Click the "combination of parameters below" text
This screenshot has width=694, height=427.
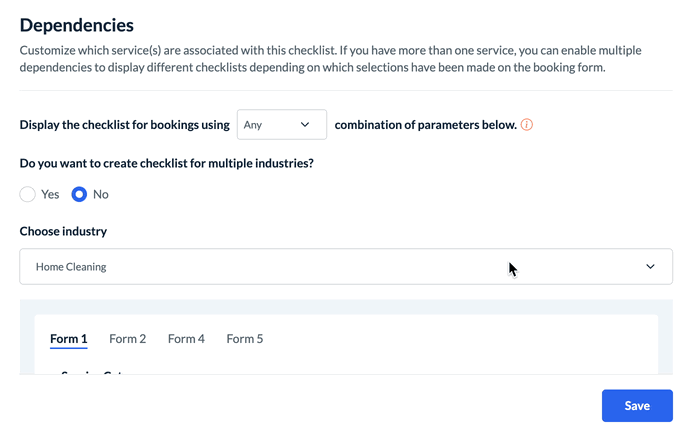pos(425,125)
